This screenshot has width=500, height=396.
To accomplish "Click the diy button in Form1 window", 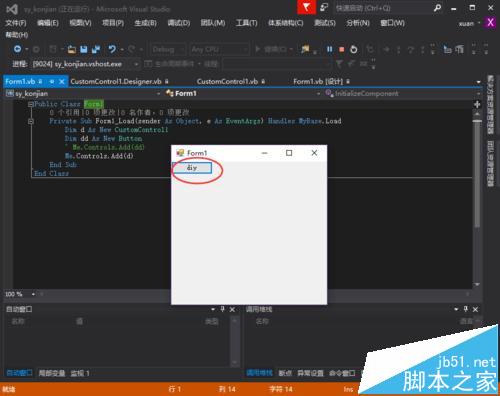I will pyautogui.click(x=192, y=168).
